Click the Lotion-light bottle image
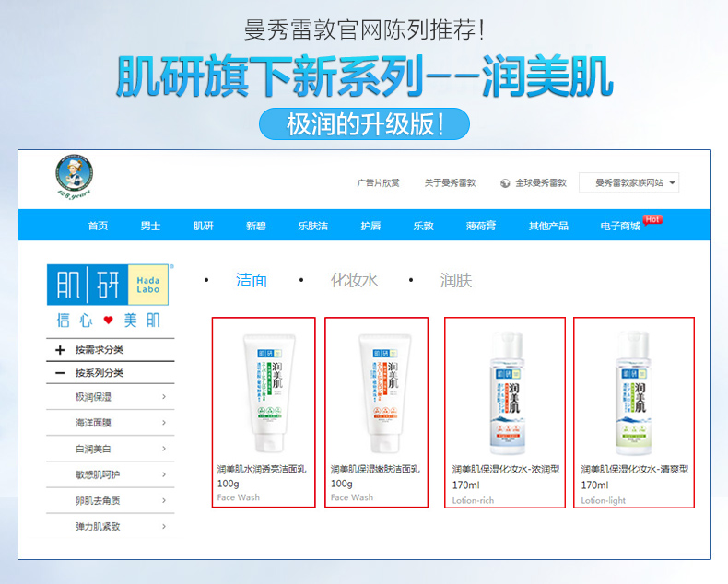Screen dimensions: 728x584 pos(634,392)
